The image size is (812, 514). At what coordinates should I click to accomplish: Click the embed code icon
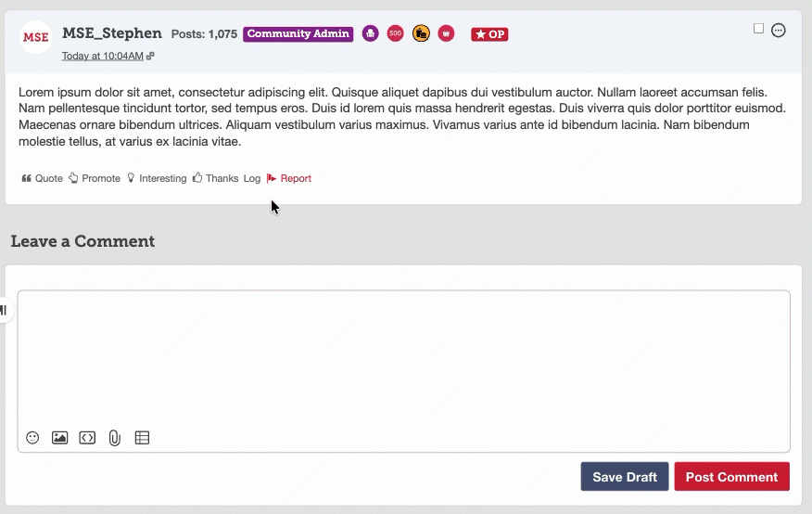[x=87, y=438]
